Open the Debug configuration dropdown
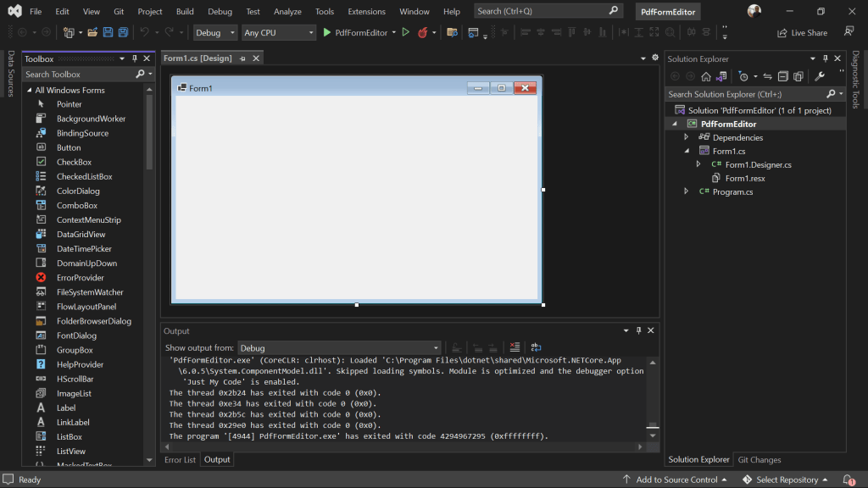The width and height of the screenshot is (868, 488). tap(214, 33)
